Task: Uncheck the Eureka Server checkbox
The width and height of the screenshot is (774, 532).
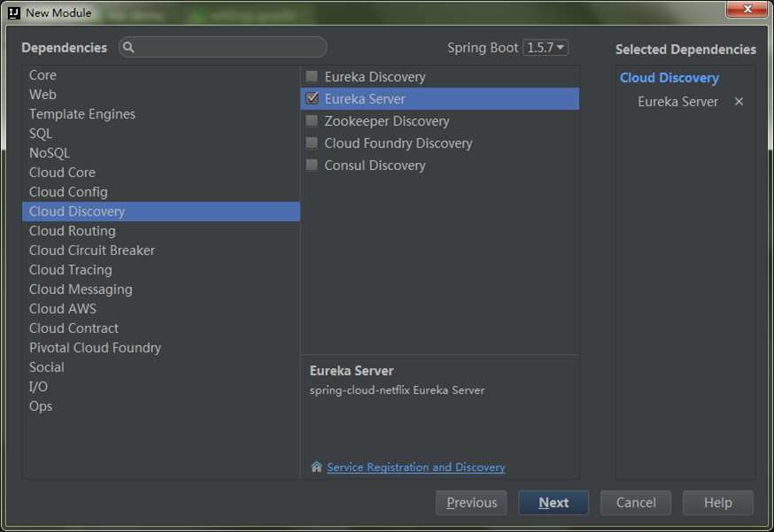Action: pyautogui.click(x=312, y=99)
